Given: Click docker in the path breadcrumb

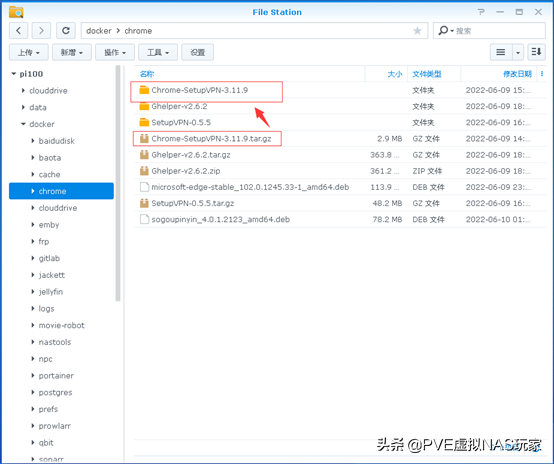Looking at the screenshot, I should point(99,31).
